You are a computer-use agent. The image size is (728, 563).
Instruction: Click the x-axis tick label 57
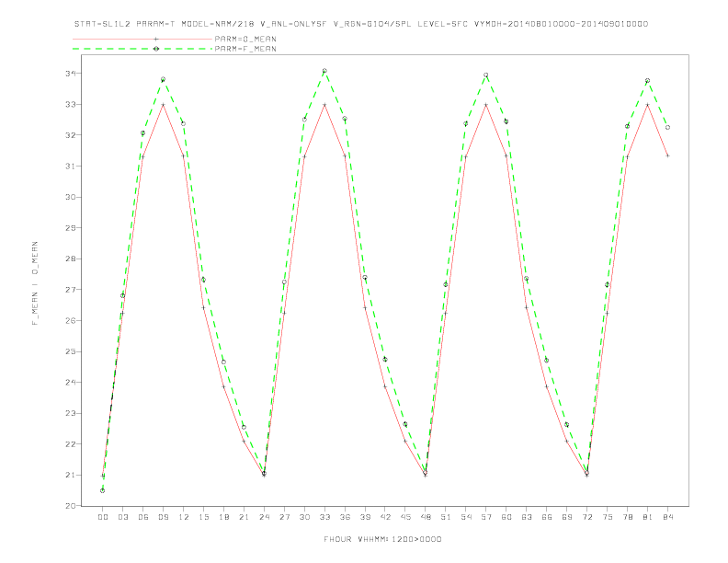click(486, 517)
